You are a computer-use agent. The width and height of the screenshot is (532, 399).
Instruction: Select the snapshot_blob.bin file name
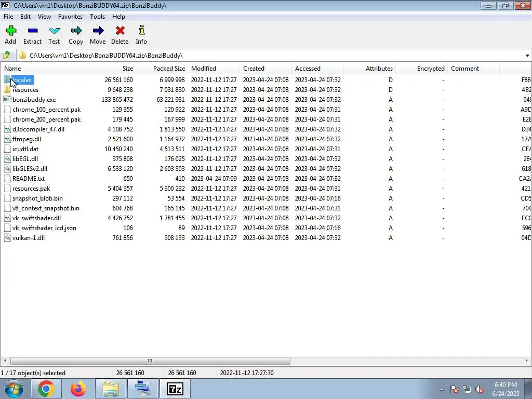37,198
